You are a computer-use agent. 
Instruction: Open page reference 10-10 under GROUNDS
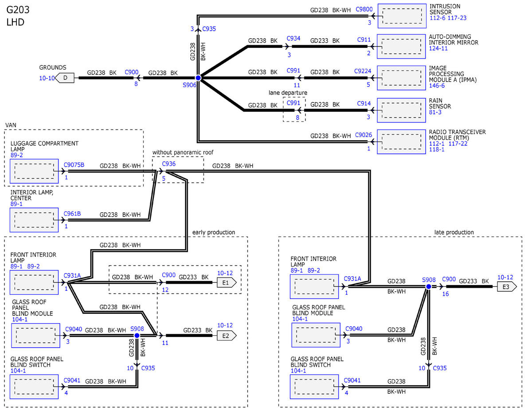click(x=47, y=78)
